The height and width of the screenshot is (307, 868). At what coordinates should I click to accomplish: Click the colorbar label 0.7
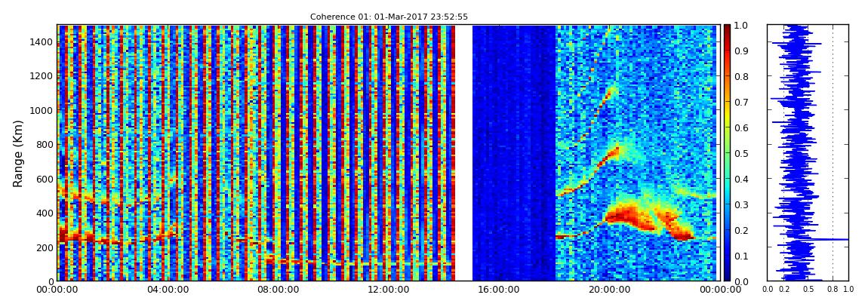click(x=740, y=103)
